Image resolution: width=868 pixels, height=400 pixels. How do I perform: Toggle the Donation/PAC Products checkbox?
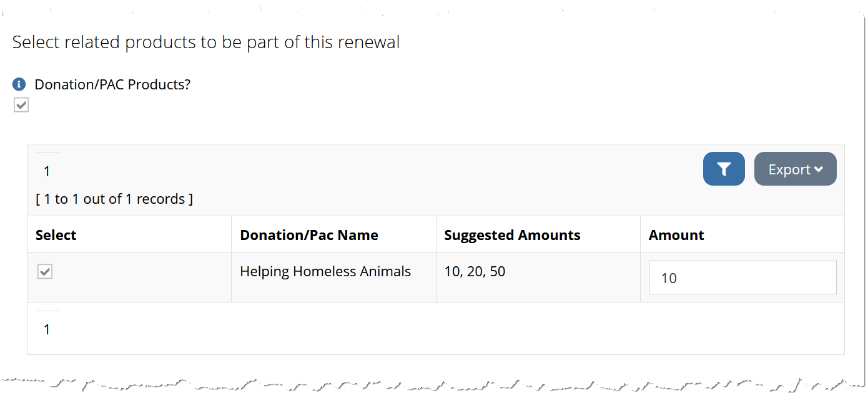tap(21, 106)
